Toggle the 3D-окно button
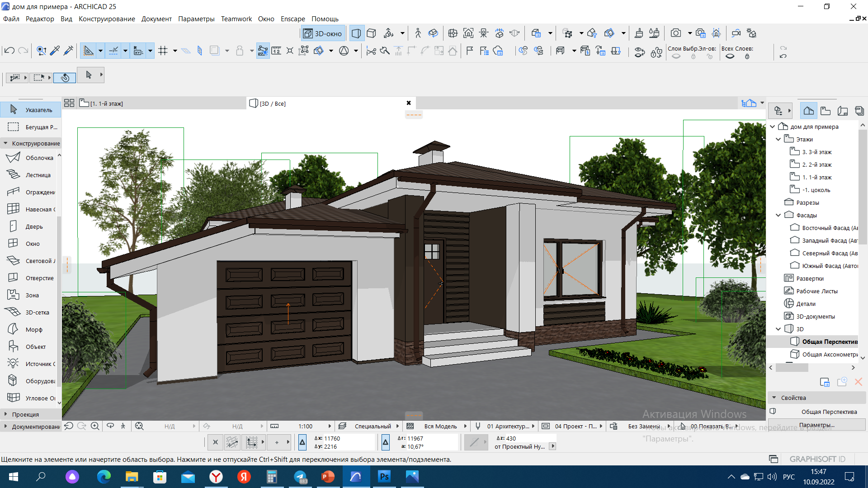868x488 pixels. tap(323, 33)
